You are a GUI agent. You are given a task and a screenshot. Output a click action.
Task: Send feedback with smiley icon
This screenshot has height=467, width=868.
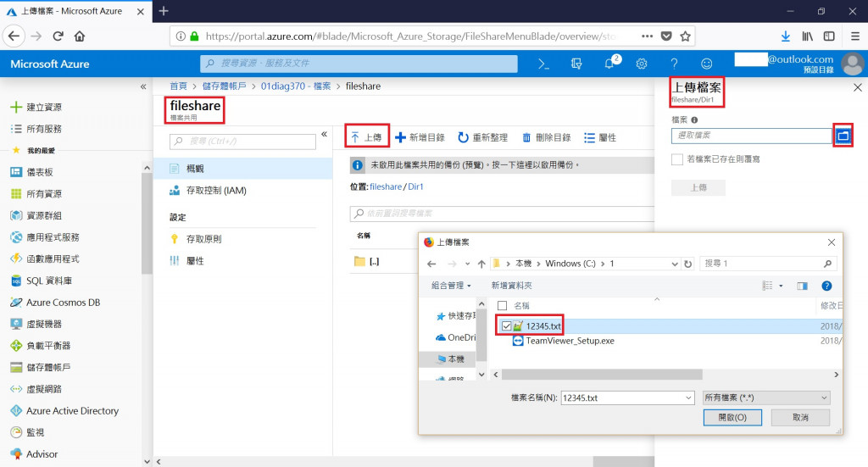point(706,64)
